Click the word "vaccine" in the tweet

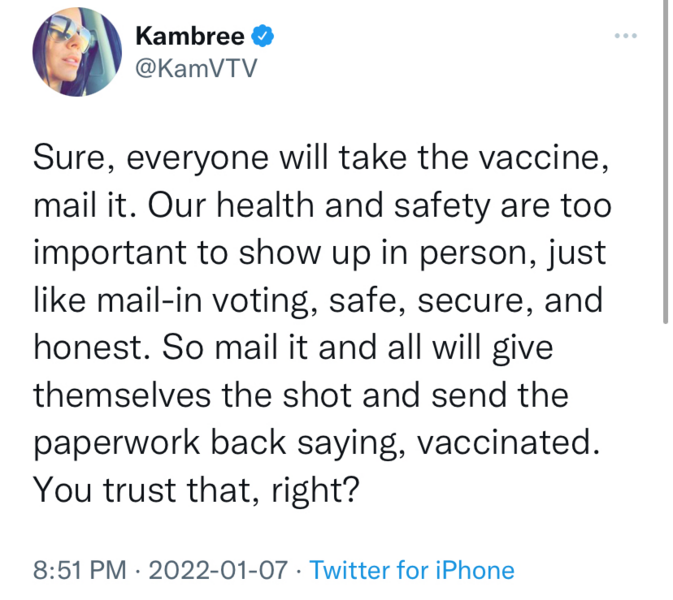(x=540, y=158)
